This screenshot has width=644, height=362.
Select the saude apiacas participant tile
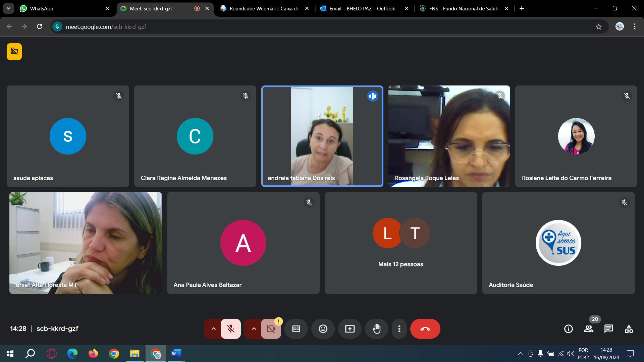click(68, 136)
